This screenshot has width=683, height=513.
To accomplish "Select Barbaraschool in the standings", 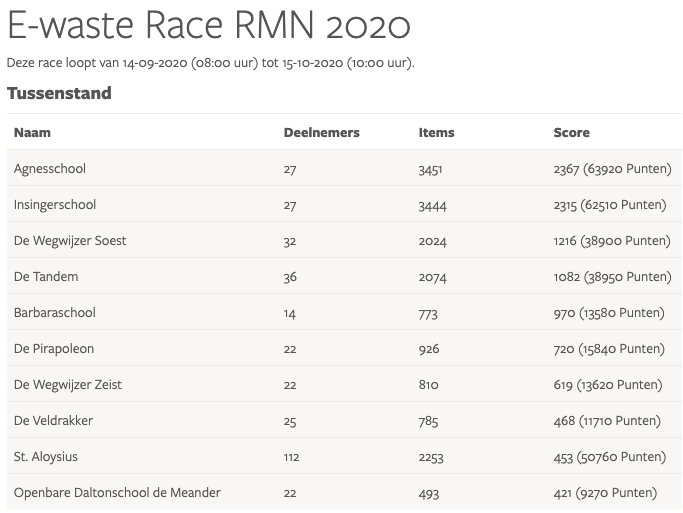I will [55, 313].
